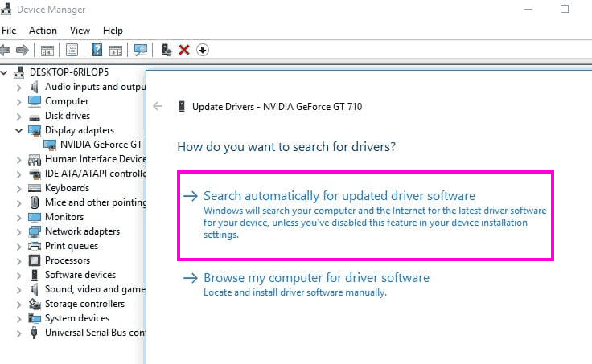Click the Print queues printer icon

[x=35, y=246]
